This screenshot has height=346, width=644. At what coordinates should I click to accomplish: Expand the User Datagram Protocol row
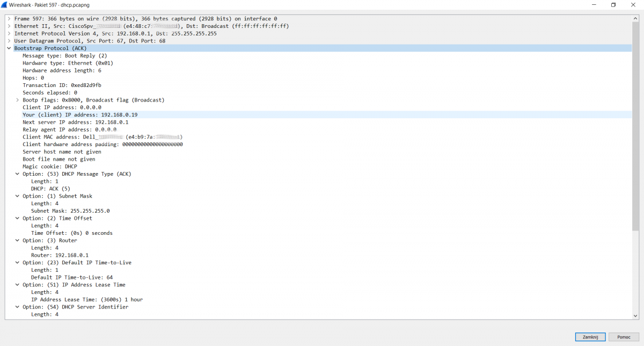[9, 41]
